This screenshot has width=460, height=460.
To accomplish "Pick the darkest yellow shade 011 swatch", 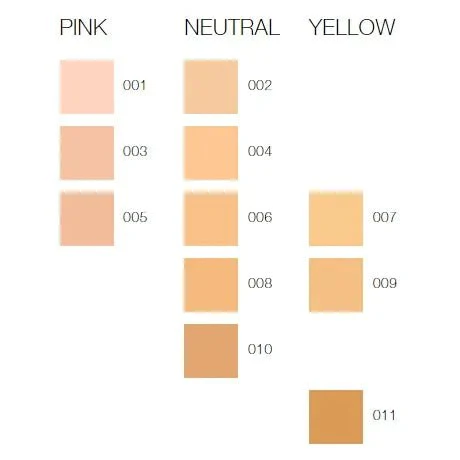I will 336,417.
